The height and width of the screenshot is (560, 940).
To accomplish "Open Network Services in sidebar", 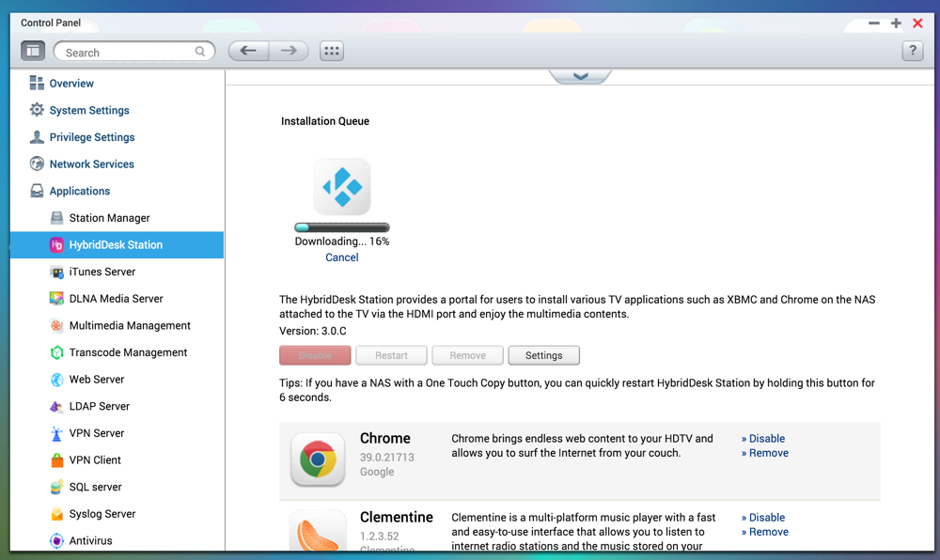I will 92,164.
